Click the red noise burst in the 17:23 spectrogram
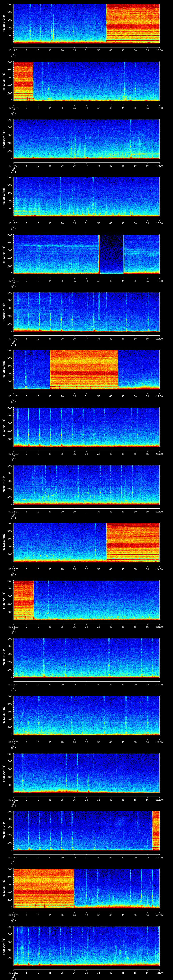 (x=133, y=542)
